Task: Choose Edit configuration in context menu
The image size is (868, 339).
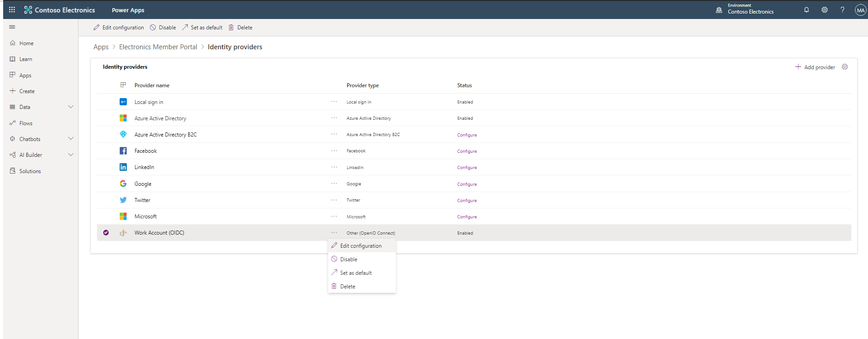Action: (361, 246)
